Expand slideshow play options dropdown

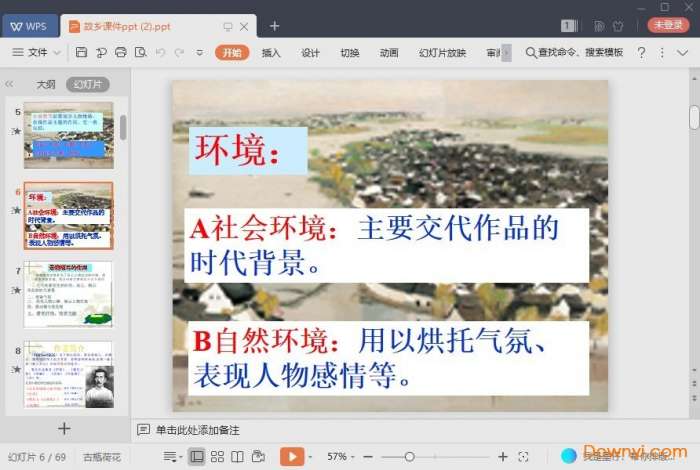pos(310,457)
